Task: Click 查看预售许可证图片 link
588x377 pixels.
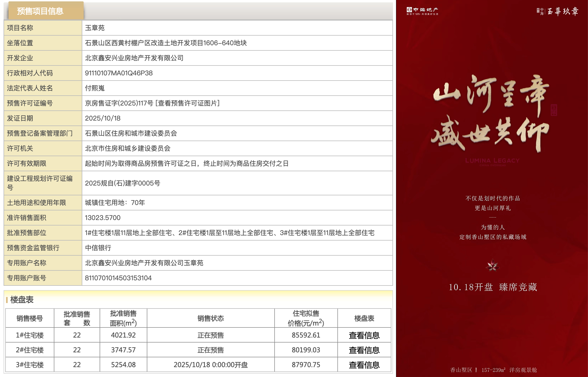Action: pyautogui.click(x=188, y=103)
